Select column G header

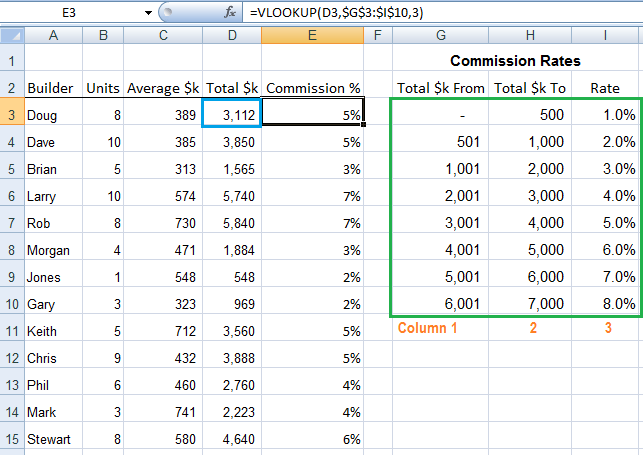pos(440,35)
